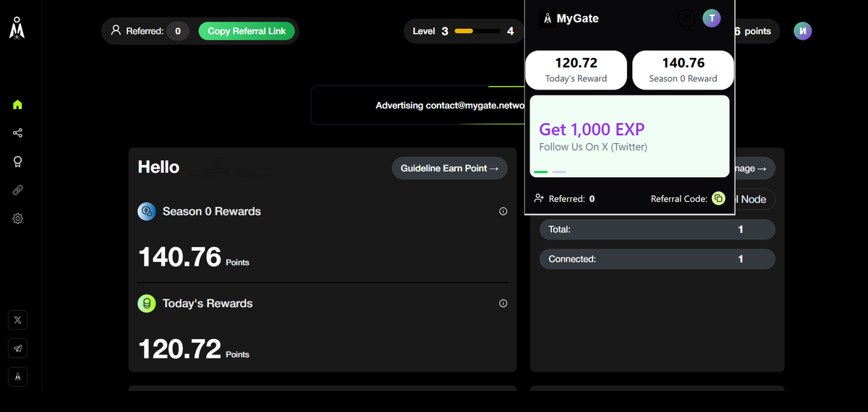Click the Level 3 to 4 progress bar
The image size is (868, 412).
pos(477,31)
